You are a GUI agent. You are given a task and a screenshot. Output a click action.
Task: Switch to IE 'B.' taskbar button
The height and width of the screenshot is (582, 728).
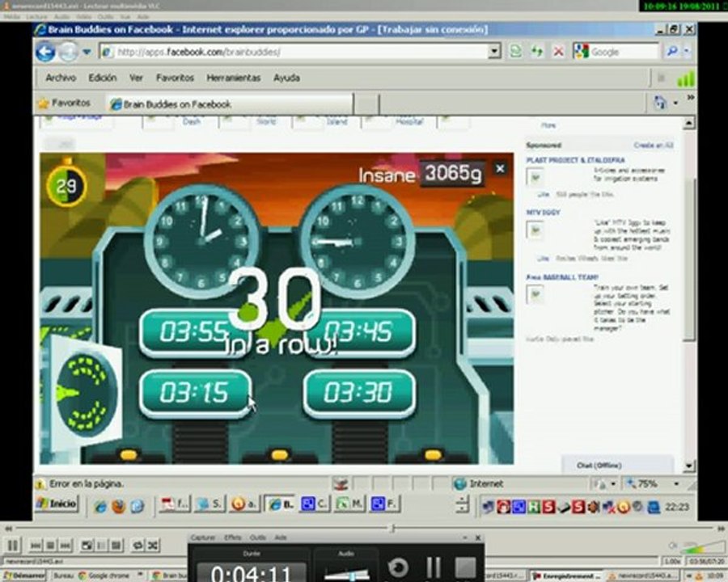coord(281,504)
